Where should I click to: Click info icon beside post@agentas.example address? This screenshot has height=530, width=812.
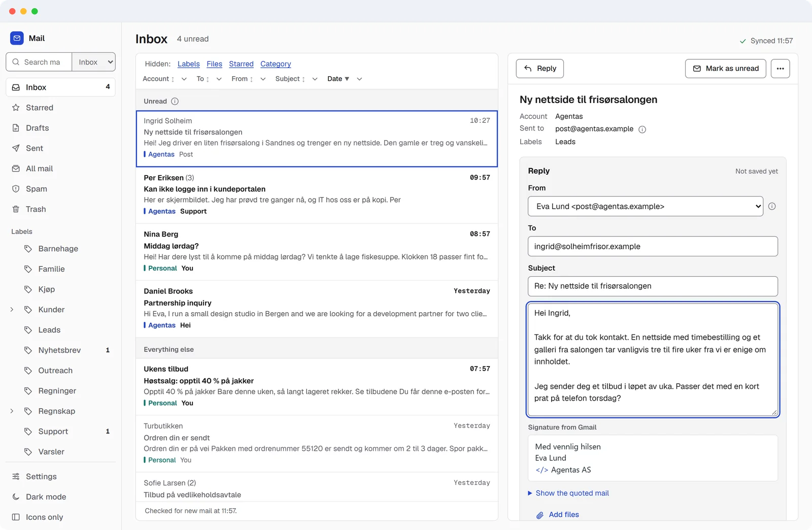click(642, 129)
